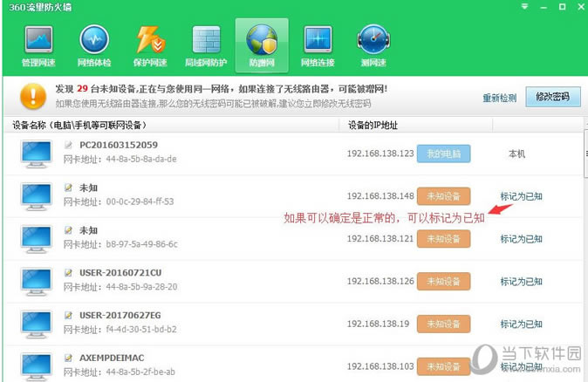588x382 pixels.
Task: Edit name icon for USER-20170627EG
Action: (68, 315)
